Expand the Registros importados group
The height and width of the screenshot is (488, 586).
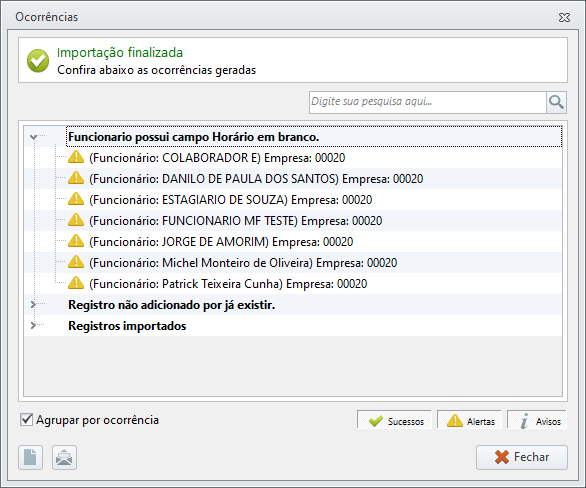(x=33, y=325)
